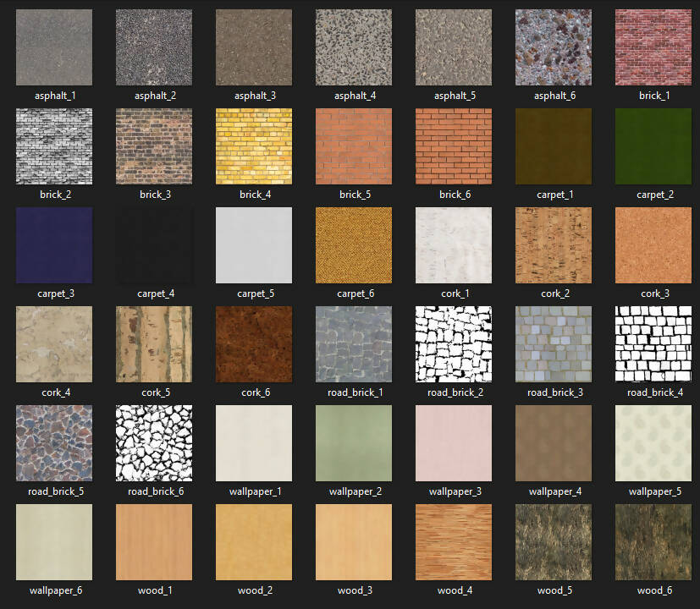The width and height of the screenshot is (700, 609).
Task: Select the pink wallpaper_3 texture
Action: 454,443
